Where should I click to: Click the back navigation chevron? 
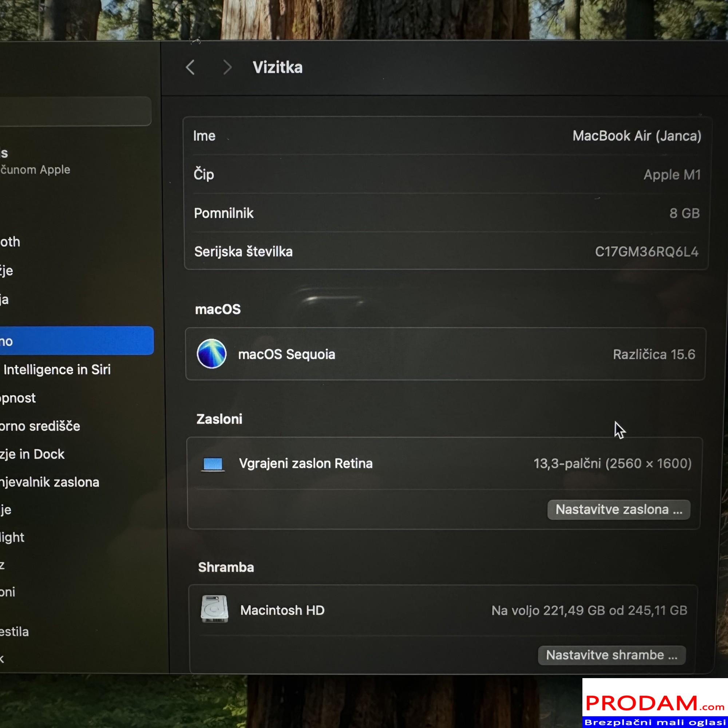(190, 67)
